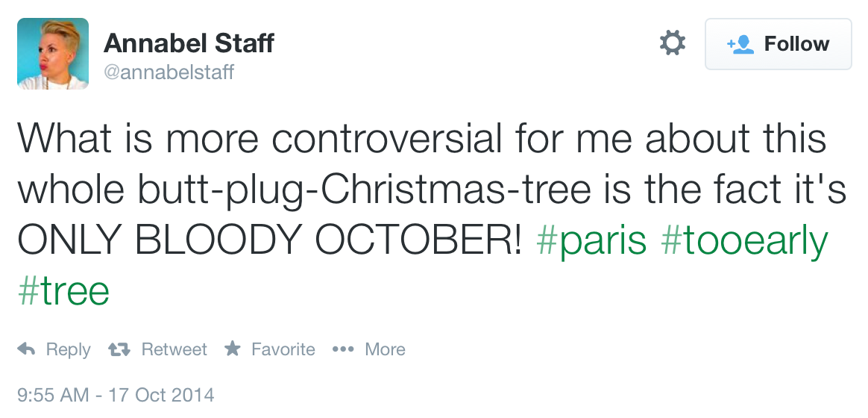This screenshot has height=418, width=868.
Task: Click the retweet arrows icon
Action: tap(118, 349)
